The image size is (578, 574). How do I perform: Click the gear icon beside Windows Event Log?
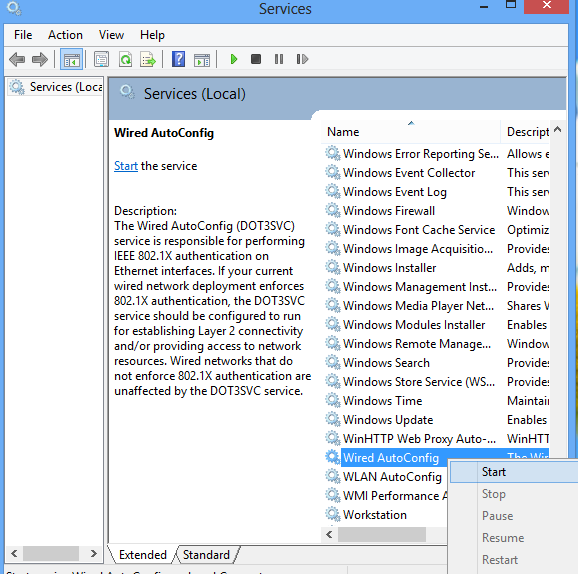tap(333, 191)
